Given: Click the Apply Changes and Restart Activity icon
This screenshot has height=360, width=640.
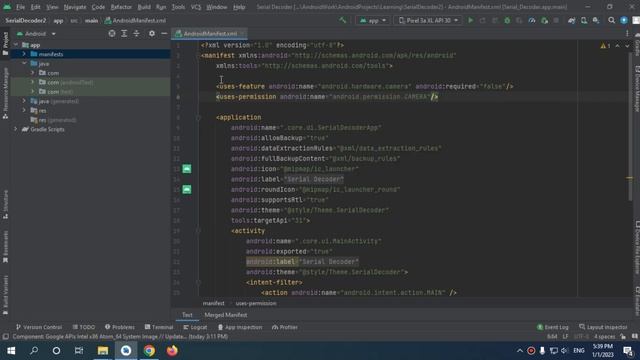Looking at the screenshot, I should (482, 20).
